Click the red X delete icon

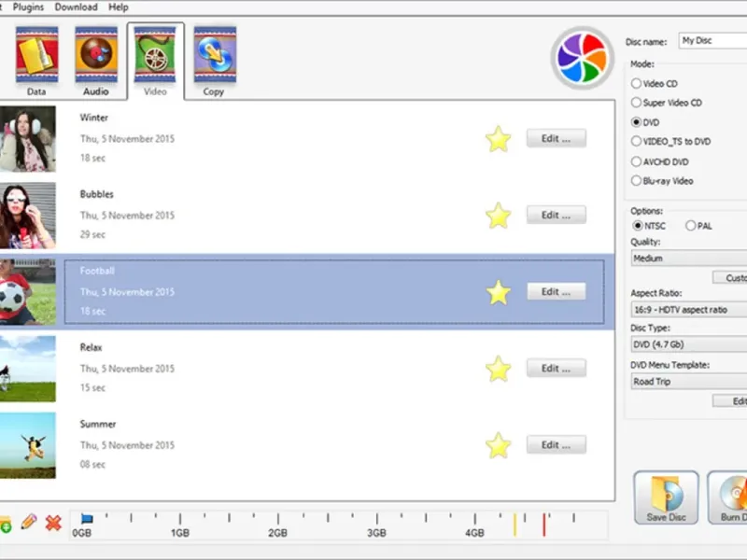click(x=53, y=523)
